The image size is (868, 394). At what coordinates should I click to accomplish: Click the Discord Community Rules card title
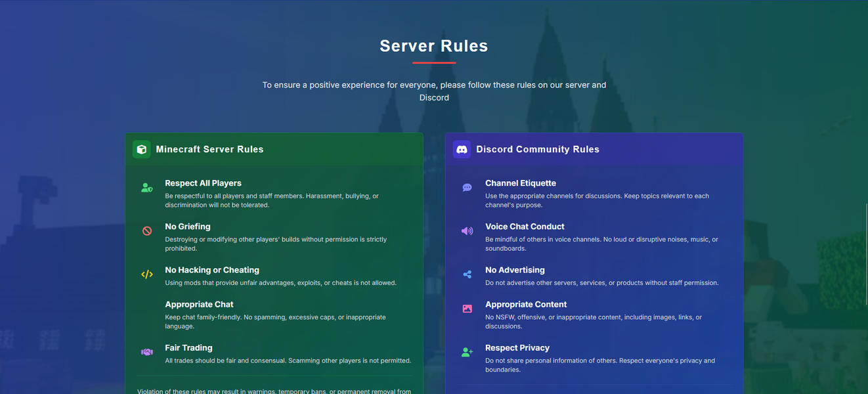pos(537,149)
